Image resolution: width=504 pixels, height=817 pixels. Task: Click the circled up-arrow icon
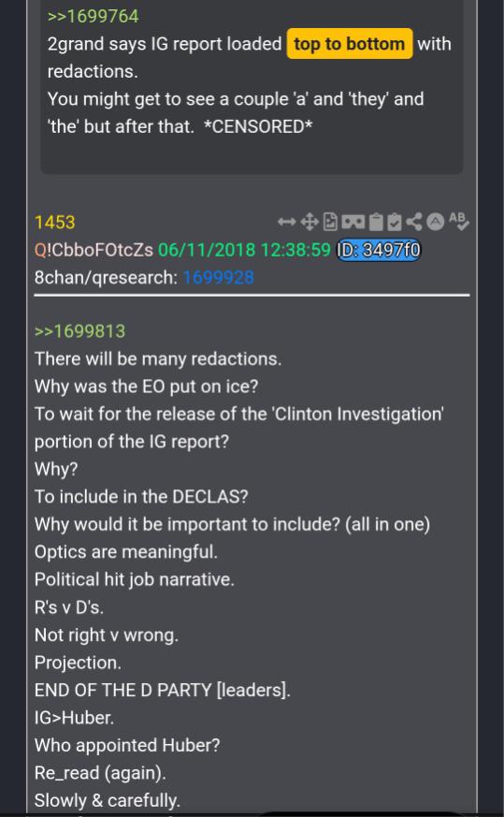click(436, 222)
